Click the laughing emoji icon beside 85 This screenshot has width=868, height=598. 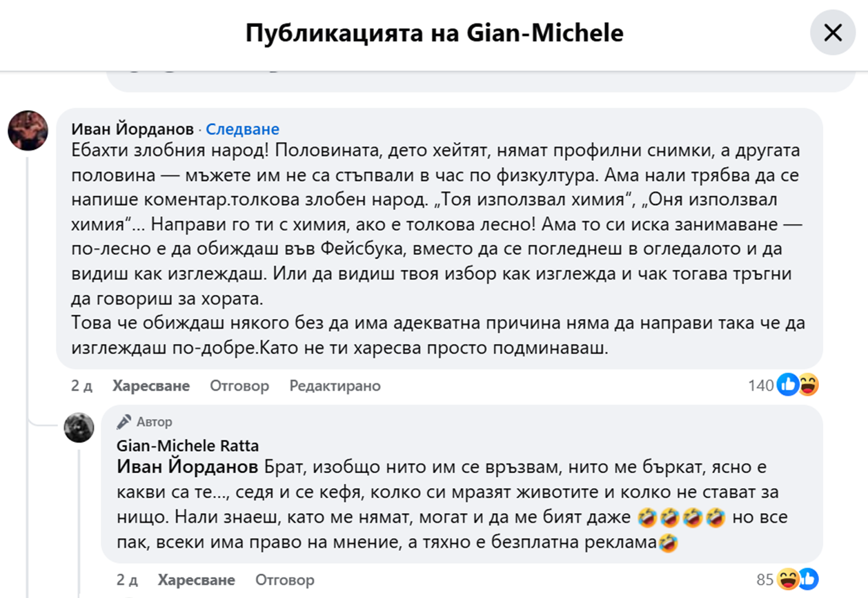click(787, 579)
